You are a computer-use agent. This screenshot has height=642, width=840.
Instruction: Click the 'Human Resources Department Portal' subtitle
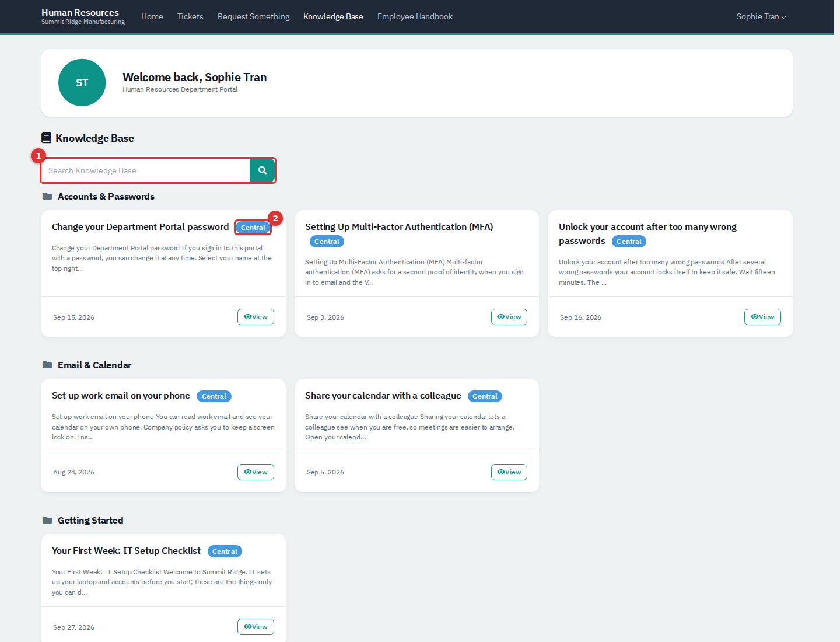coord(180,89)
